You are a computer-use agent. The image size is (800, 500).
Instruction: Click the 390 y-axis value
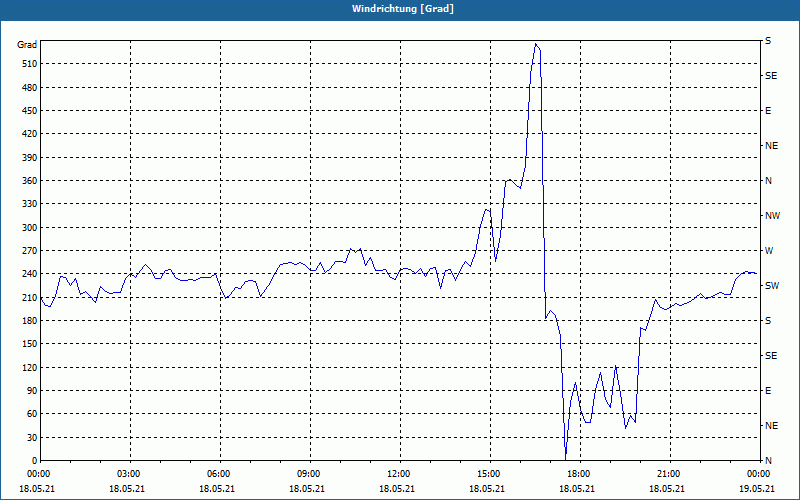(29, 157)
